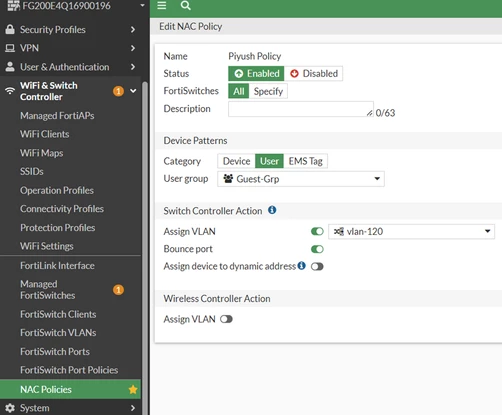Toggle the Bounce port switch
The height and width of the screenshot is (415, 502).
(x=317, y=249)
